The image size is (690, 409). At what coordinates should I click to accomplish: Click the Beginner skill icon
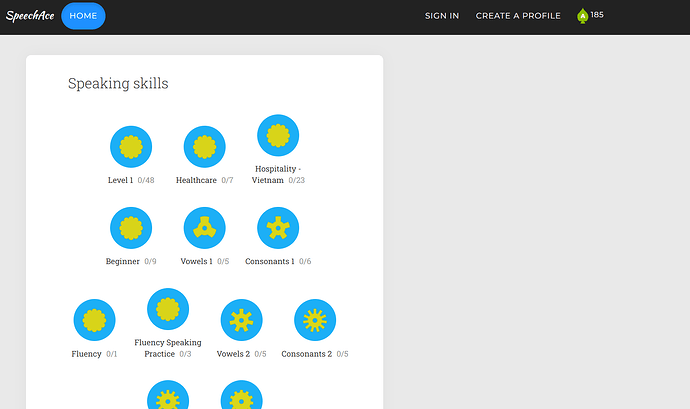tap(130, 228)
